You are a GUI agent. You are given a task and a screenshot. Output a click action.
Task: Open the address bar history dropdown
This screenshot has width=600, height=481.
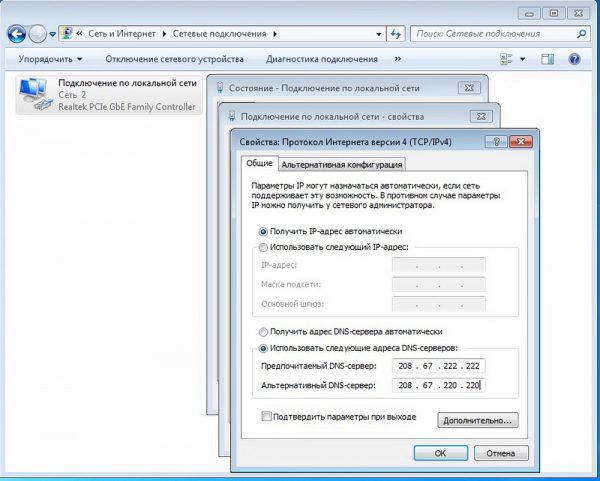pyautogui.click(x=378, y=34)
